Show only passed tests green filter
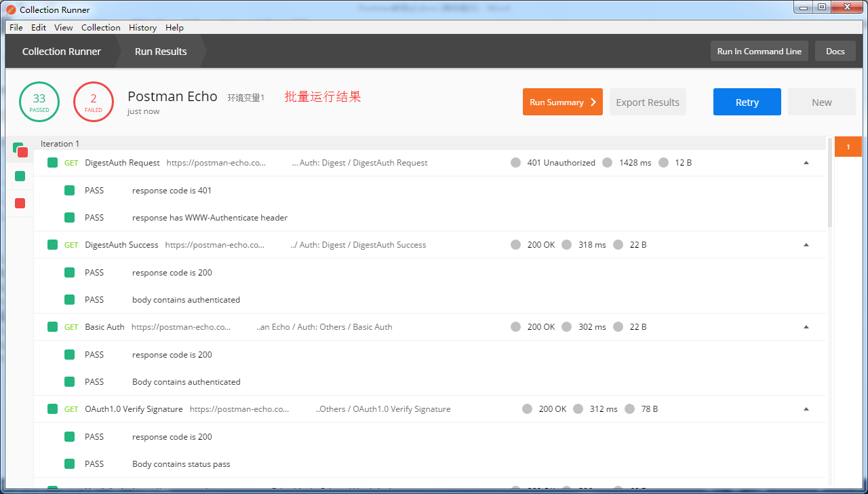This screenshot has width=868, height=494. [20, 176]
